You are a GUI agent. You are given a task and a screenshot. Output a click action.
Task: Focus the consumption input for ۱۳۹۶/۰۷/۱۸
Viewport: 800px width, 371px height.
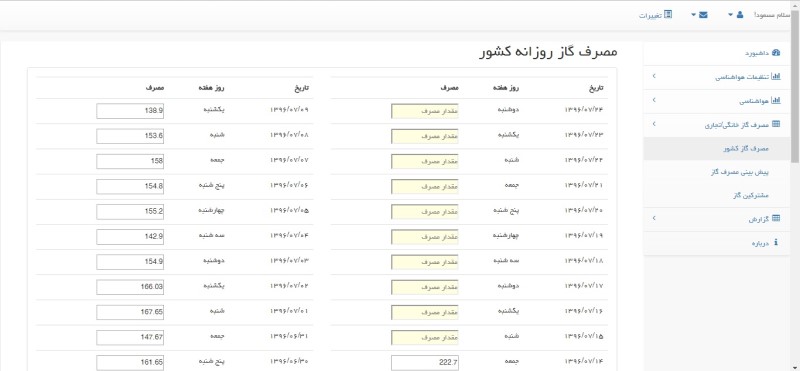click(x=424, y=262)
